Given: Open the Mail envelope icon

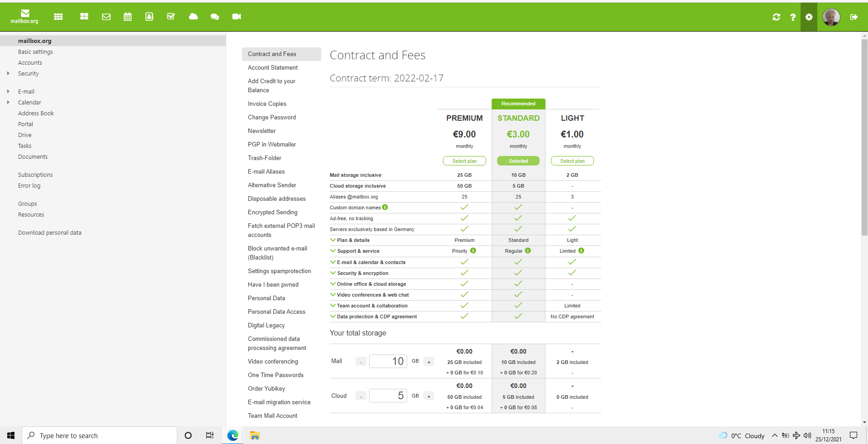Looking at the screenshot, I should pos(106,17).
